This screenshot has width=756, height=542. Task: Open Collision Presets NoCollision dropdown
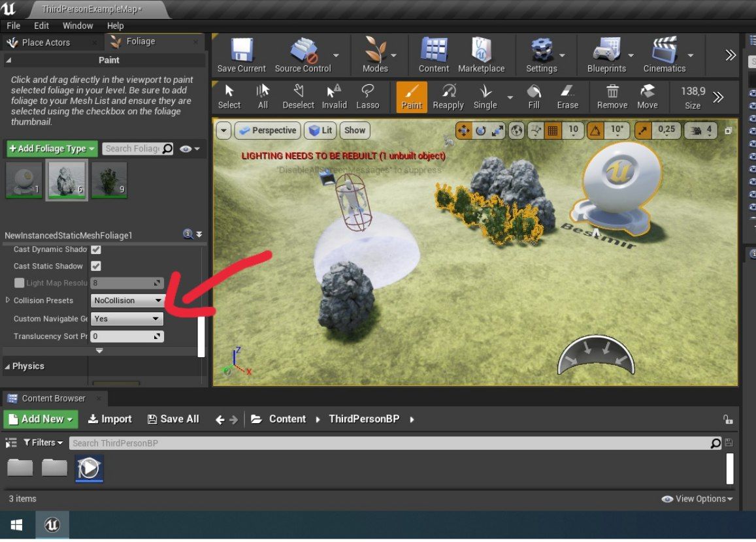(x=127, y=300)
